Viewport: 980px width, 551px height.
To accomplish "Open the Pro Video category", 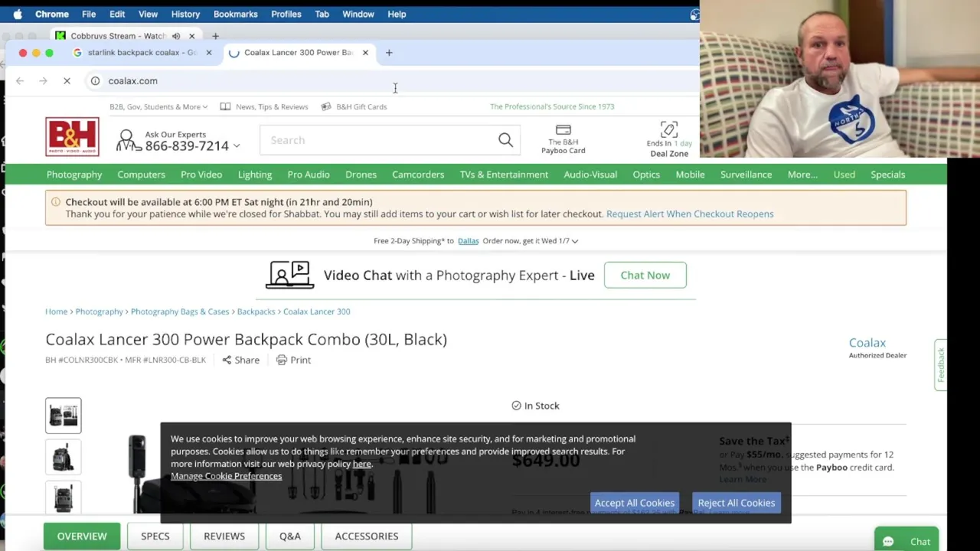I will (x=201, y=174).
